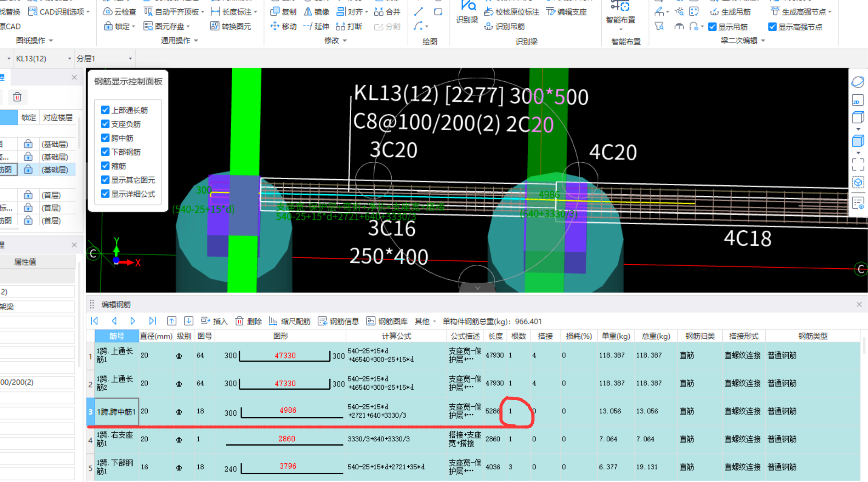Toggle 支座负筋 checkbox
The image size is (868, 482).
[x=105, y=124]
